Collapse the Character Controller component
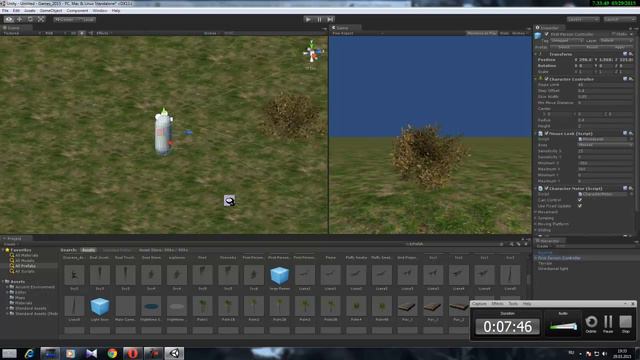The width and height of the screenshot is (640, 360). (536, 79)
